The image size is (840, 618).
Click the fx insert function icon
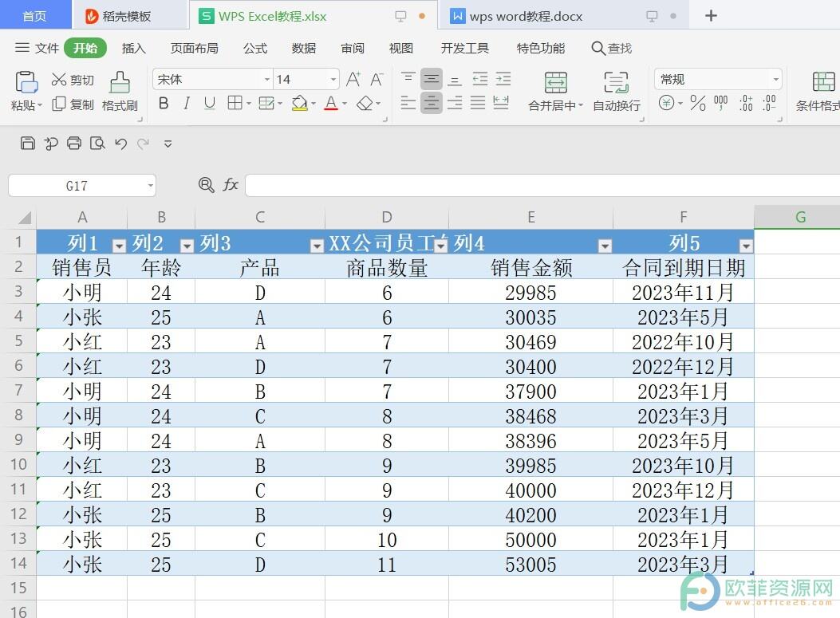[x=231, y=185]
